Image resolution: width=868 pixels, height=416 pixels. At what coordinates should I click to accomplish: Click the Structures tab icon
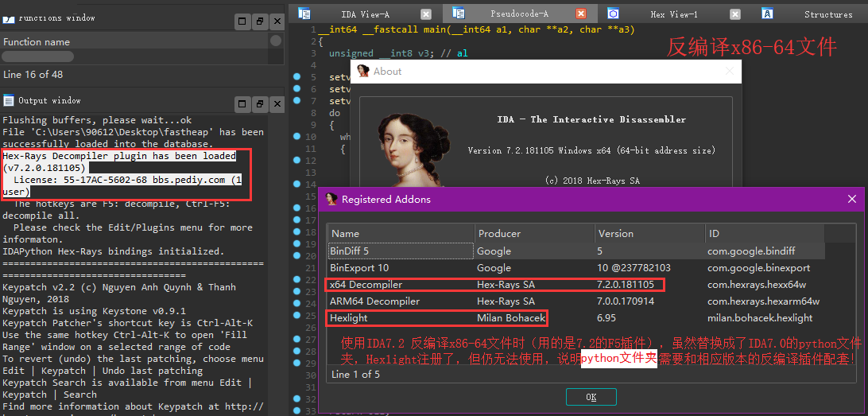pos(767,14)
